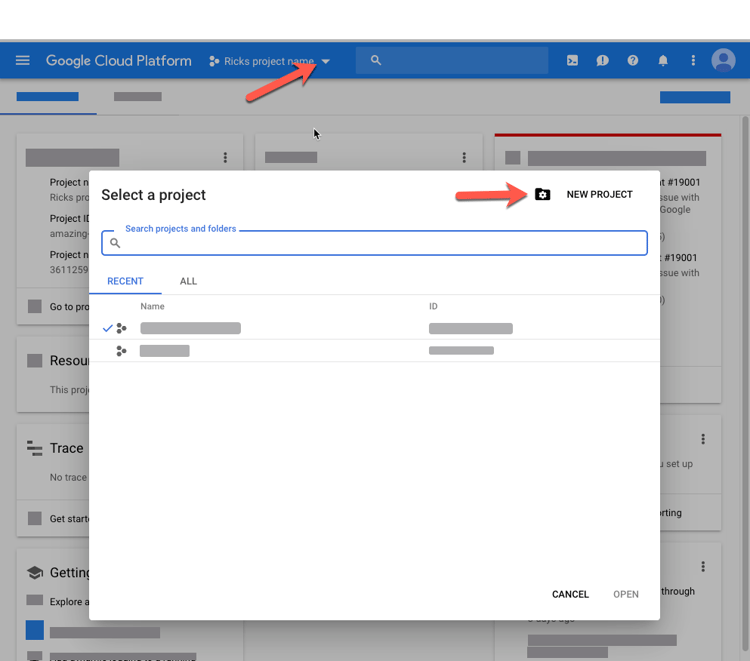The image size is (750, 661).
Task: Open the user account avatar
Action: click(x=723, y=60)
